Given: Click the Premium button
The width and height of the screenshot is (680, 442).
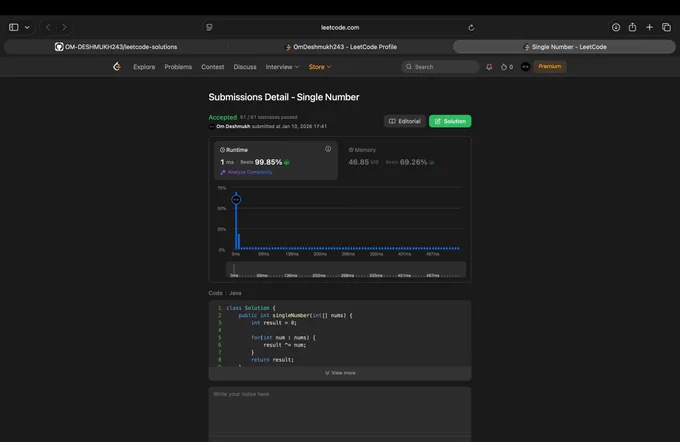Looking at the screenshot, I should click(x=549, y=66).
